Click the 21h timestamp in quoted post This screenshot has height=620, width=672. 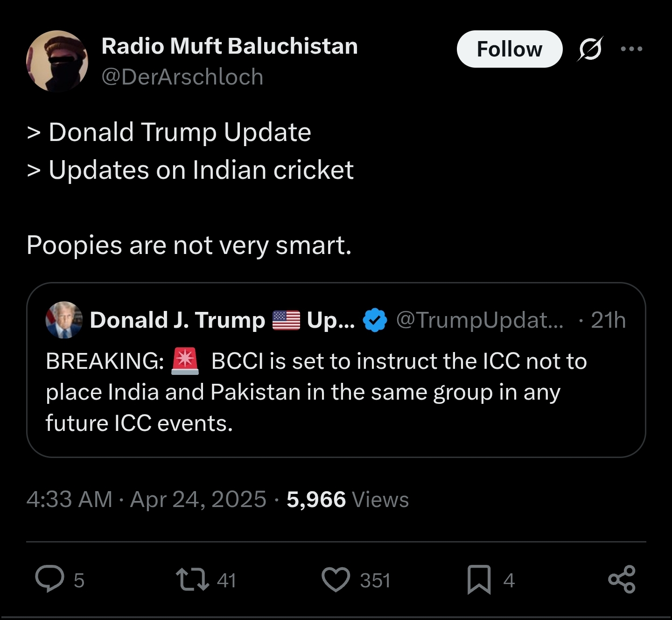point(608,320)
